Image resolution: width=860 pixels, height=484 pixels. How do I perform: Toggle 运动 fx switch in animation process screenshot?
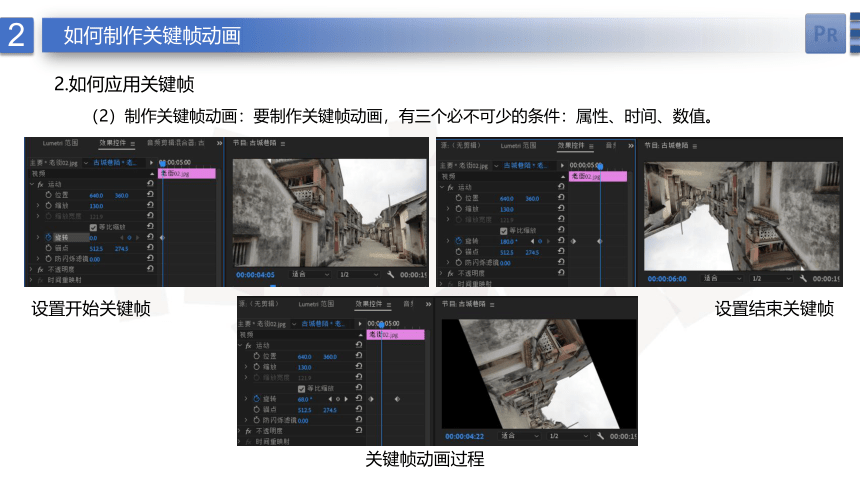point(248,346)
